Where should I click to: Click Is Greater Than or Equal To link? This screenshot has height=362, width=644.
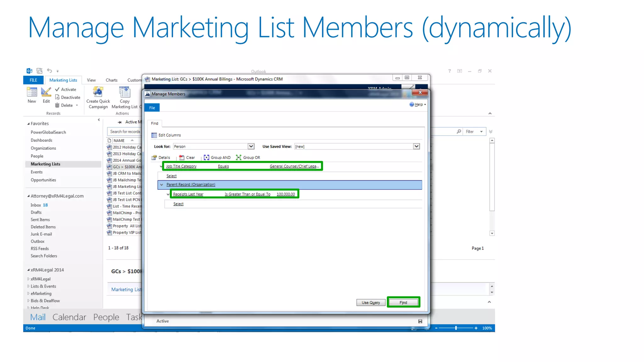[247, 194]
